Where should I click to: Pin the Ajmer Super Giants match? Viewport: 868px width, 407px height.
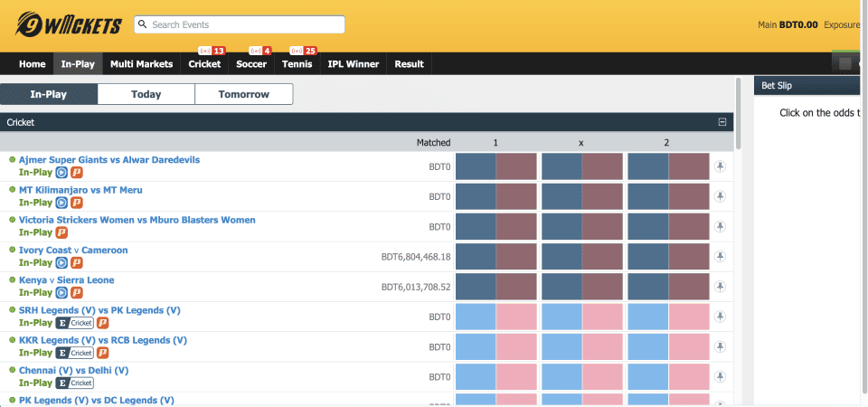coord(720,166)
